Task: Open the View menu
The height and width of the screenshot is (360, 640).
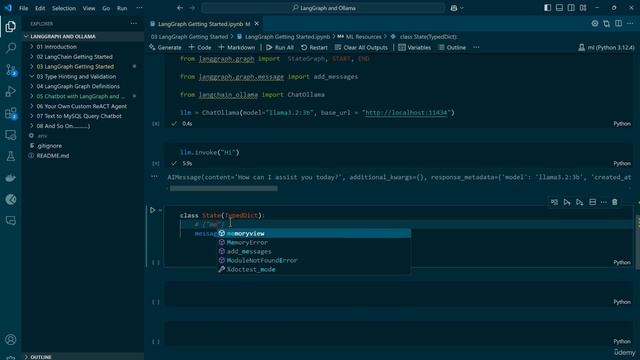Action: (89, 8)
